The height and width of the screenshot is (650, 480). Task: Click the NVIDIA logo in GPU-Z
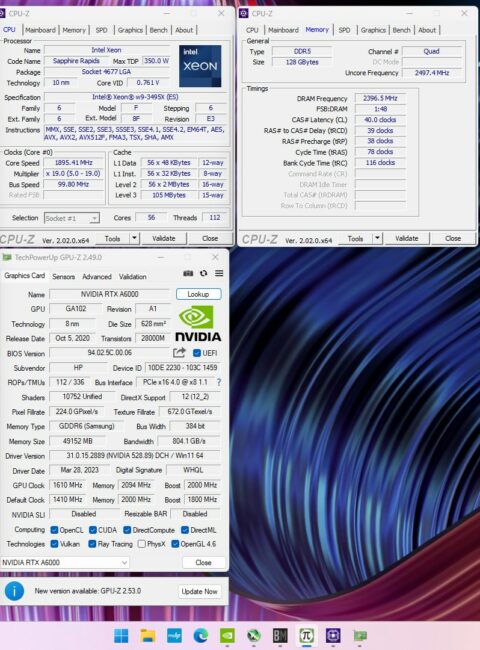click(x=198, y=324)
